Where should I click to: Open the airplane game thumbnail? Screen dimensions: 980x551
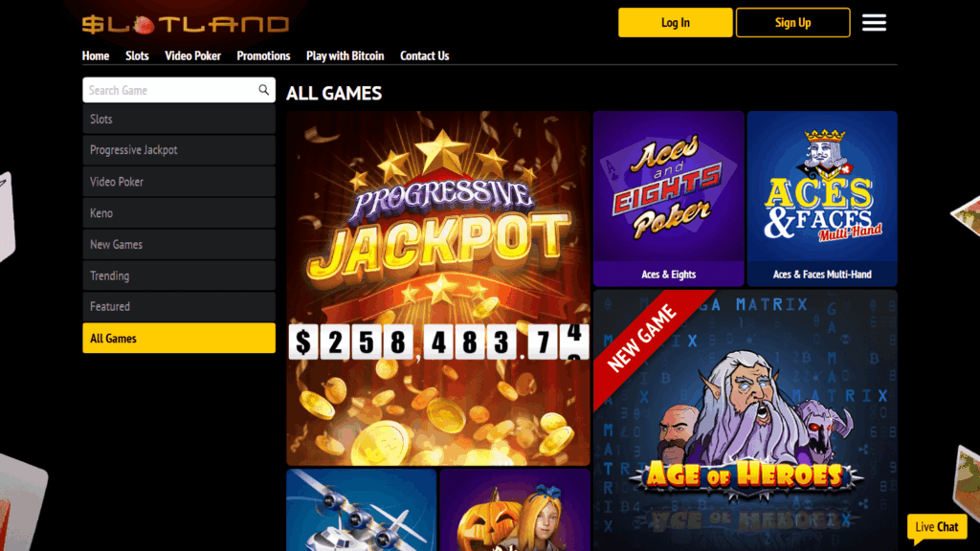click(361, 510)
